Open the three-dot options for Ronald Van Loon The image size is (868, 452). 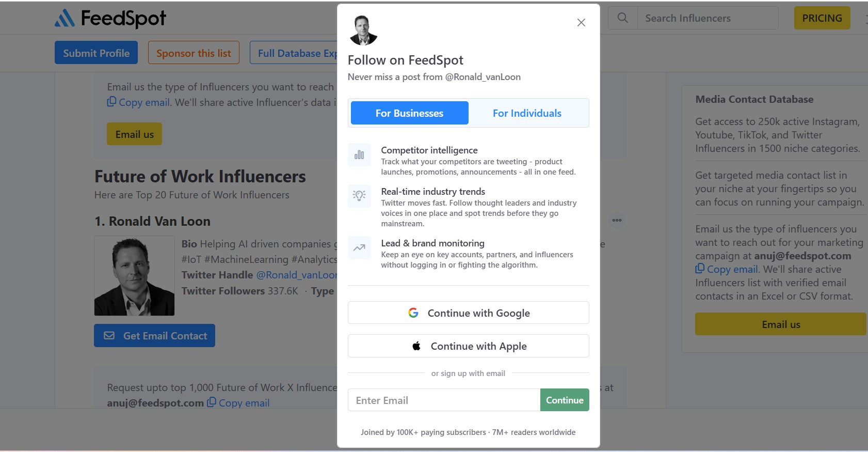[617, 220]
